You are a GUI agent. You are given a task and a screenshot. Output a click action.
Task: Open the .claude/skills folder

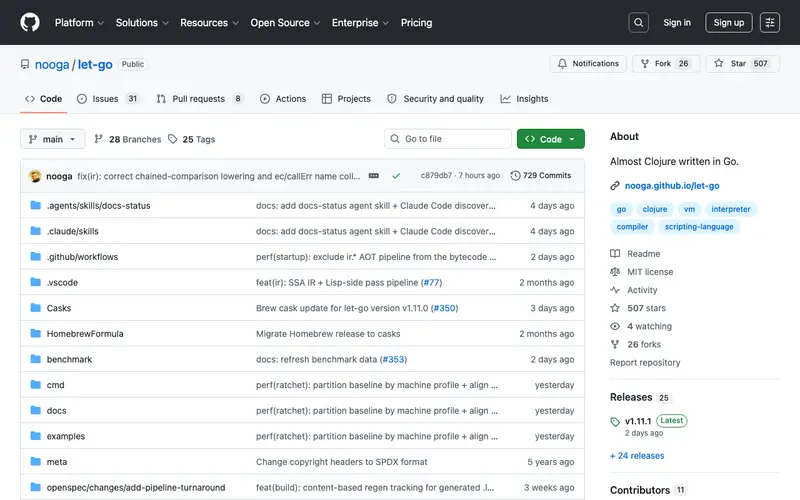pos(72,231)
